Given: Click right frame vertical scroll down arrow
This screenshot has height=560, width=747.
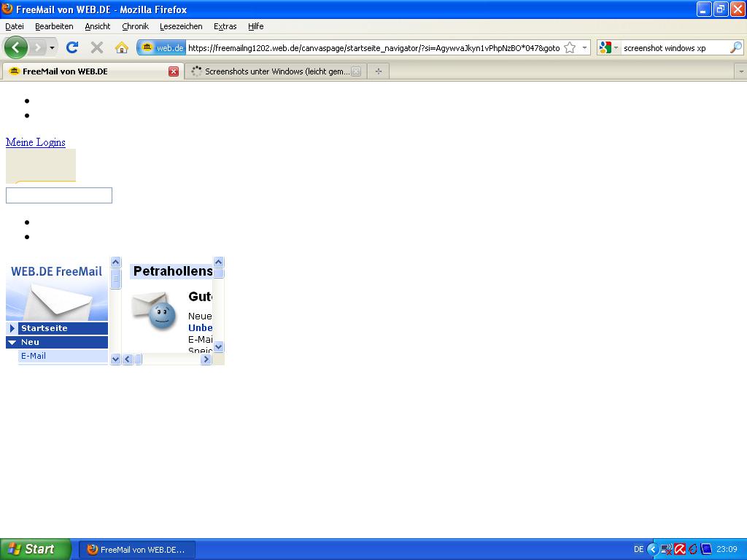Looking at the screenshot, I should point(219,346).
